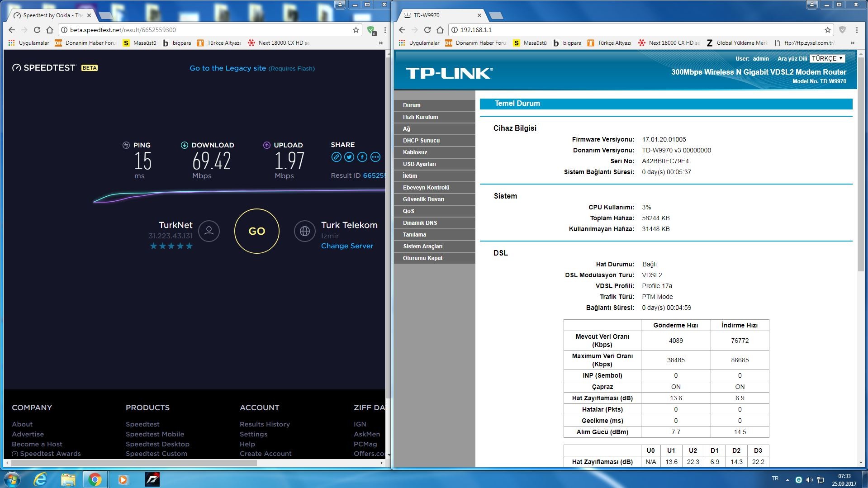Open Ağ menu in router sidebar

(434, 129)
